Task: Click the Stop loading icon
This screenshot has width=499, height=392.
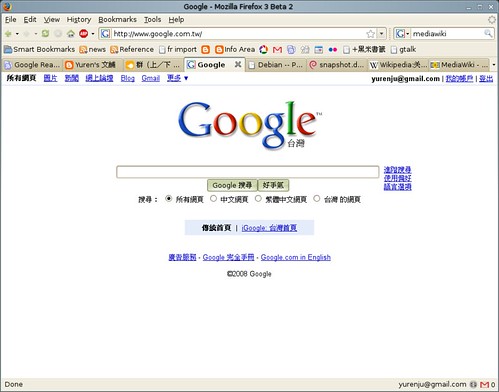Action: (x=58, y=34)
